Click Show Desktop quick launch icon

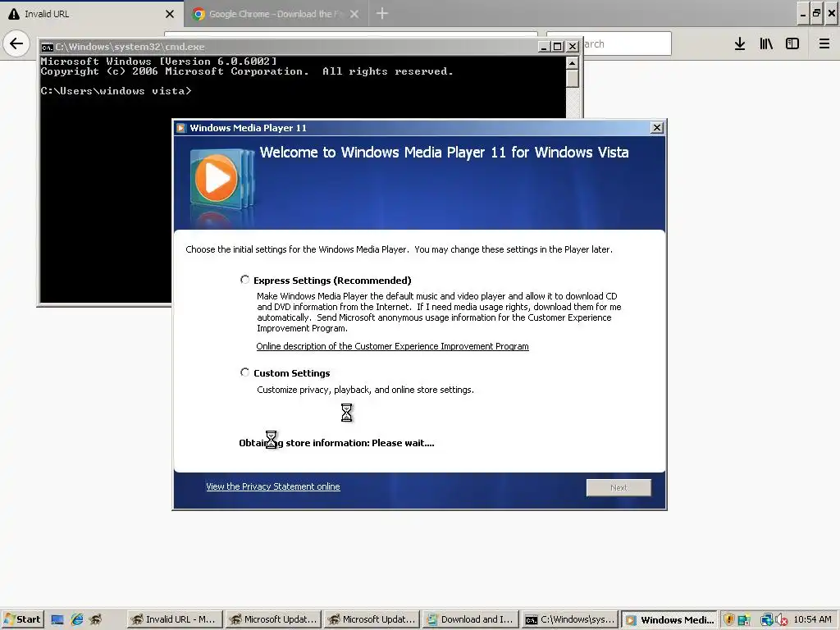(x=57, y=620)
